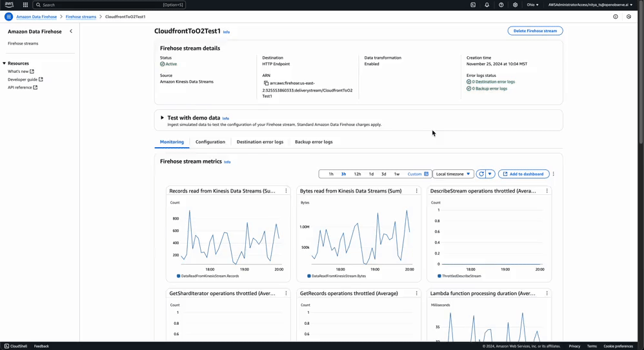This screenshot has height=350, width=644.
Task: Select the 1h time range
Action: [x=331, y=174]
